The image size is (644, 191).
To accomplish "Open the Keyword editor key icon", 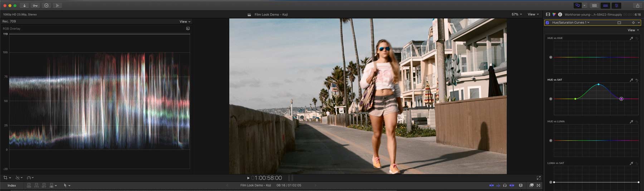I will click(x=35, y=6).
